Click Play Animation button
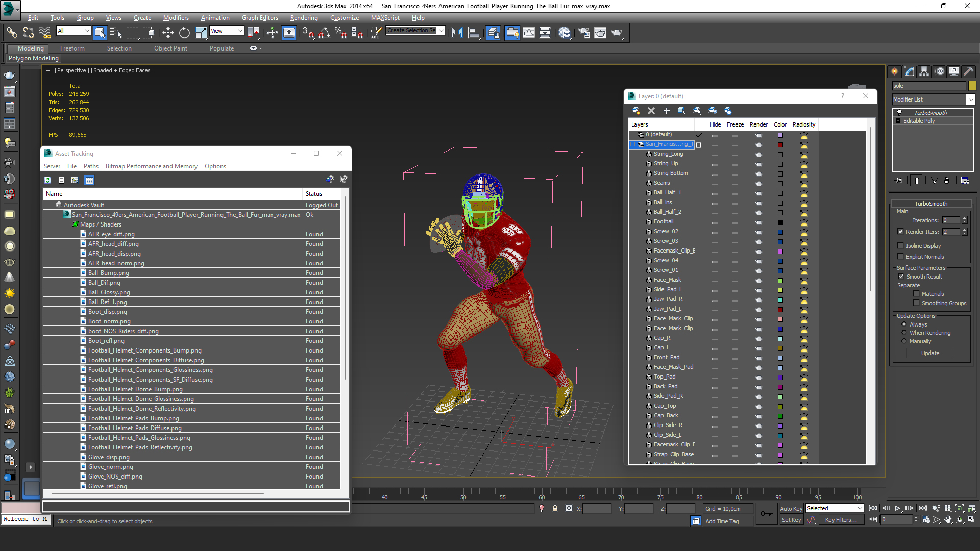The image size is (980, 551). 898,508
